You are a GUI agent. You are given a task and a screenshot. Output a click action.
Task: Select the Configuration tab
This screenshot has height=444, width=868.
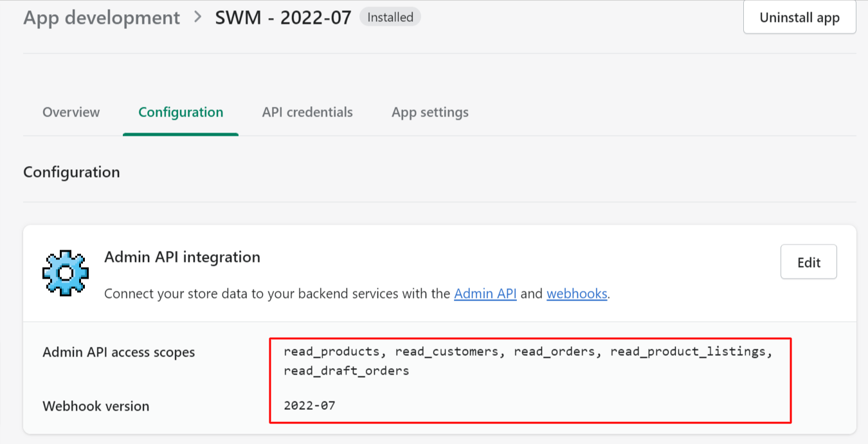(x=181, y=112)
